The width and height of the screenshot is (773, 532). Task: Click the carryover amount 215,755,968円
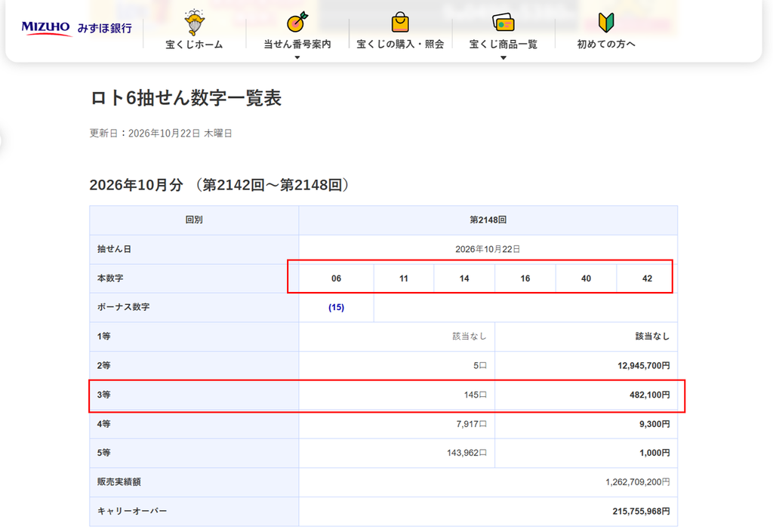coord(642,512)
